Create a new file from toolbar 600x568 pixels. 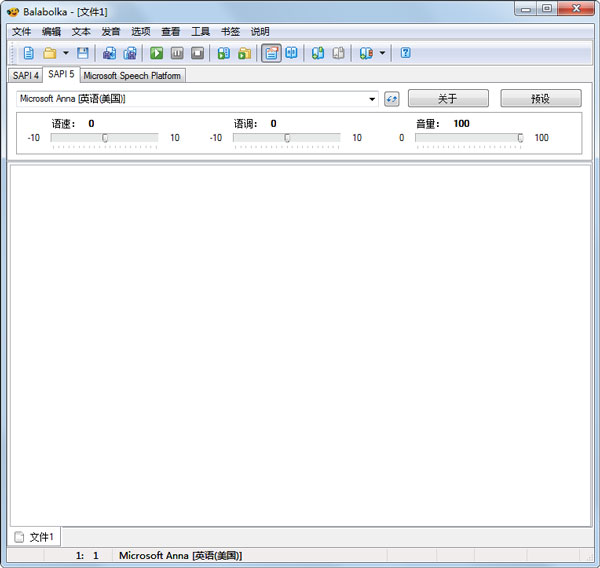coord(28,53)
